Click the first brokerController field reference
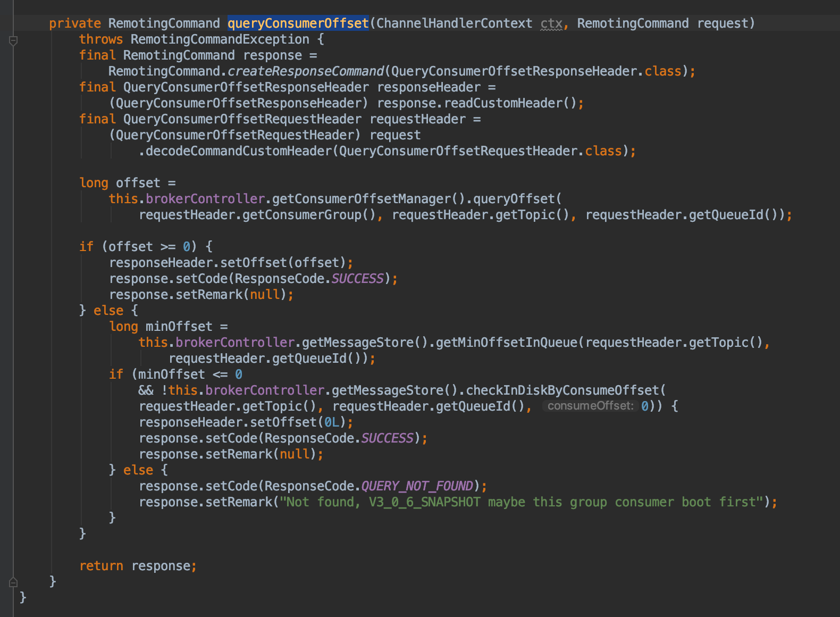 [205, 199]
